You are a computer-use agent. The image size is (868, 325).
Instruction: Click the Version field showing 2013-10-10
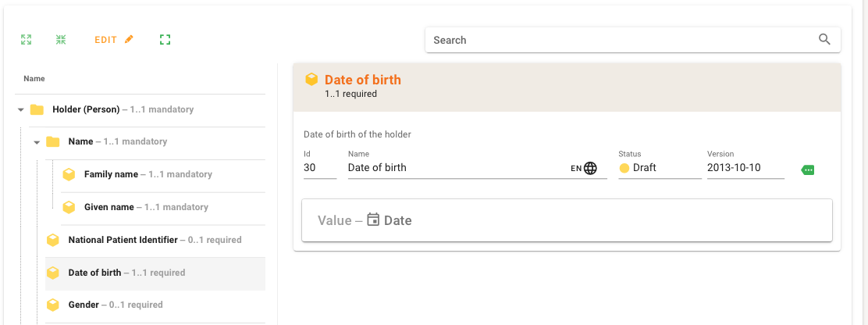(x=745, y=168)
